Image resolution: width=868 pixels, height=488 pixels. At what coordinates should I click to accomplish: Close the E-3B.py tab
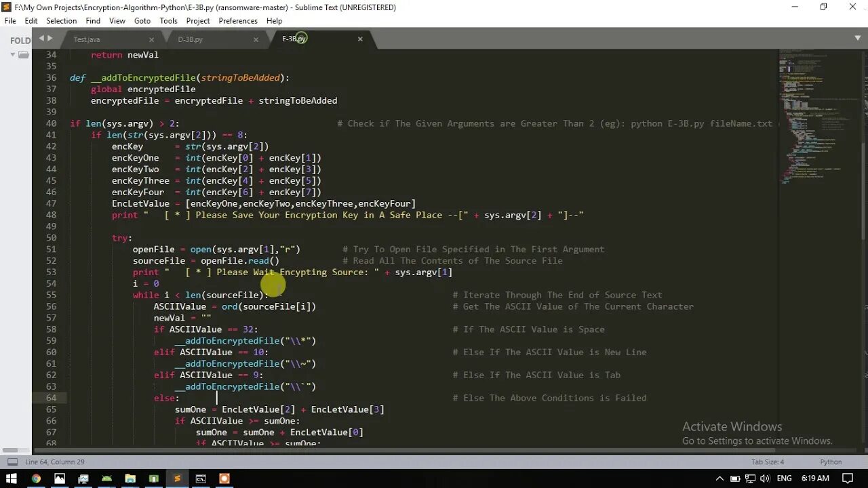click(360, 39)
